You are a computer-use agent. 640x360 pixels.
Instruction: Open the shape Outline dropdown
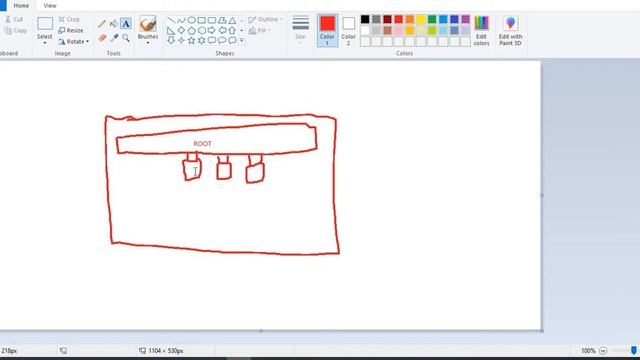pos(265,20)
